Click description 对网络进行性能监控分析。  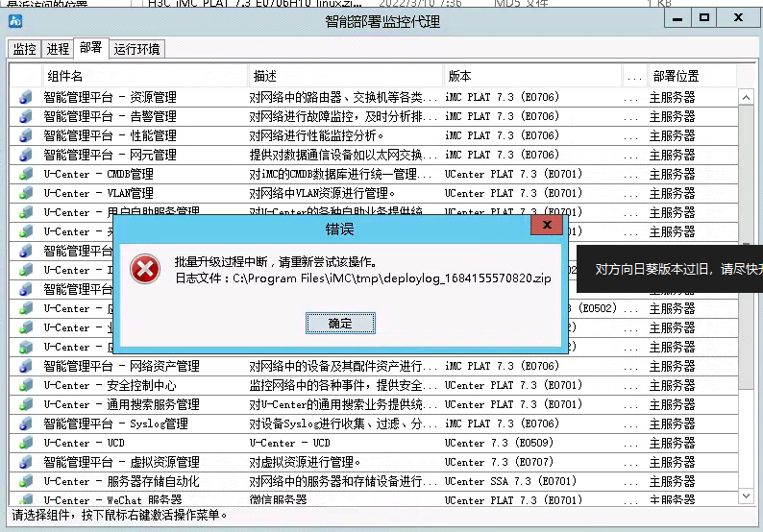tap(317, 135)
